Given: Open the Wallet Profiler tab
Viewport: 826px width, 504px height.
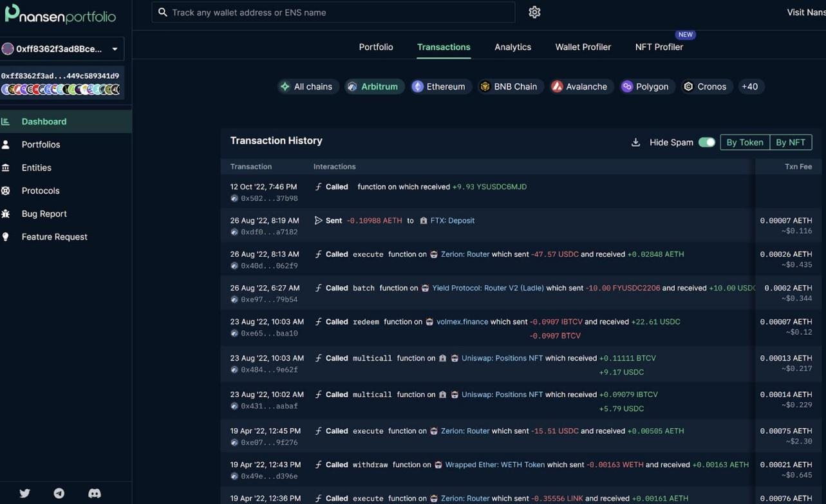Looking at the screenshot, I should click(x=583, y=47).
